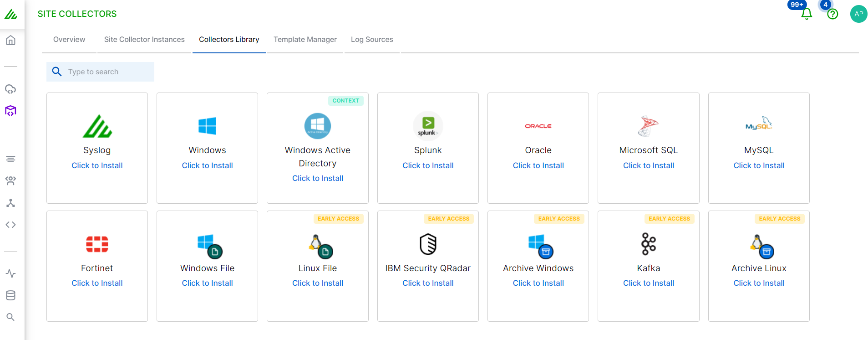
Task: Switch to Site Collector Instances tab
Action: 144,40
